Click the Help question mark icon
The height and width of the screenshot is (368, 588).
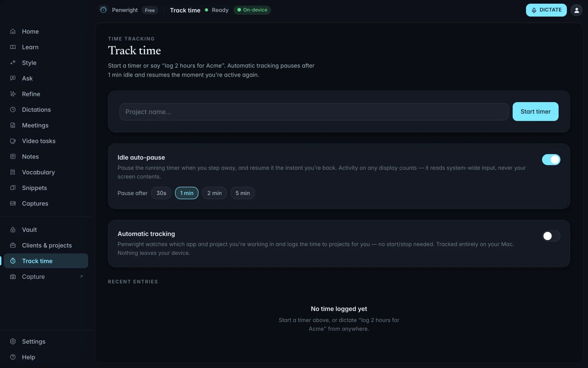[13, 357]
